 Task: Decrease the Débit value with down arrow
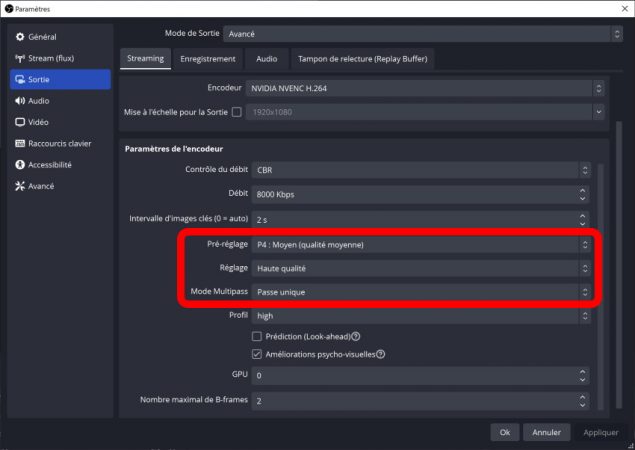click(582, 198)
